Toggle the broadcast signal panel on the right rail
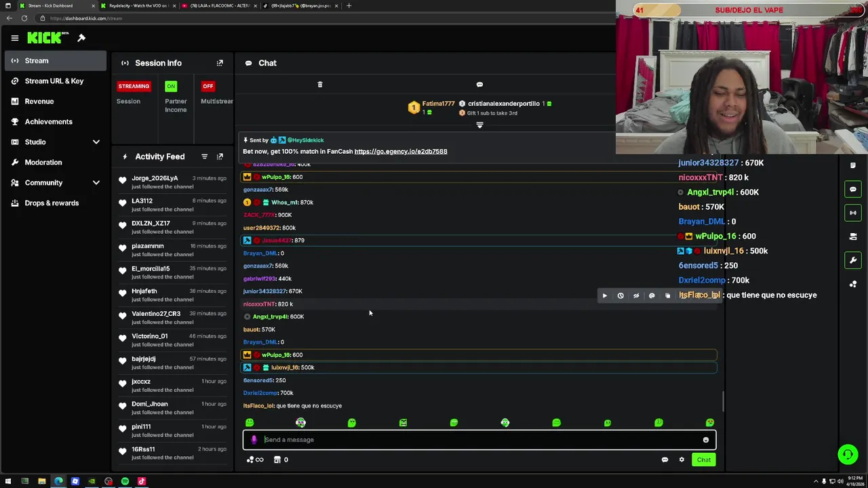Screen dimensions: 868x488 (x=853, y=213)
